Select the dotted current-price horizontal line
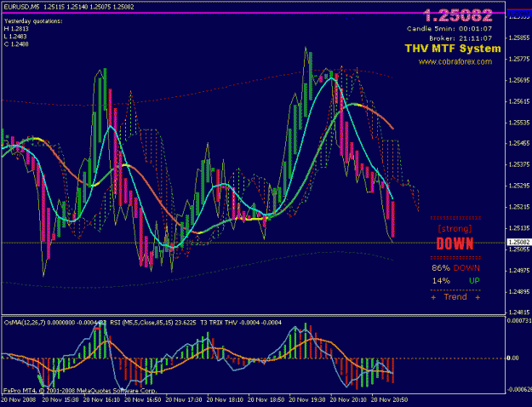 coord(253,243)
